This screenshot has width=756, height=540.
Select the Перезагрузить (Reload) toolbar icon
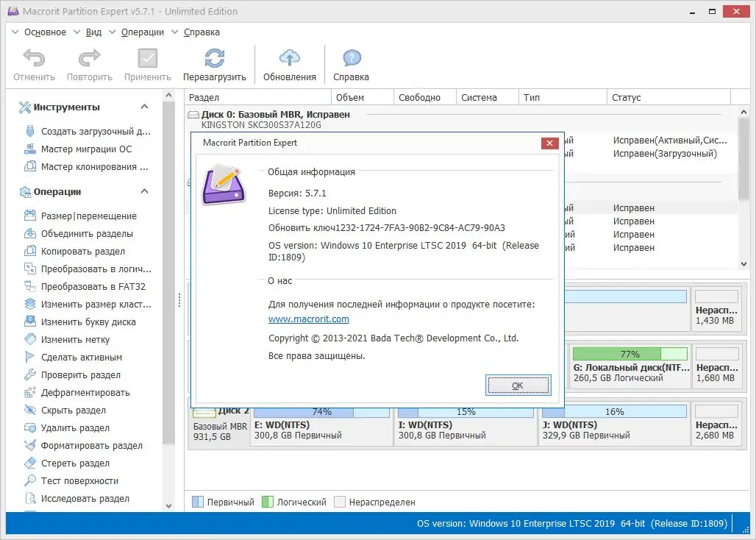(214, 57)
